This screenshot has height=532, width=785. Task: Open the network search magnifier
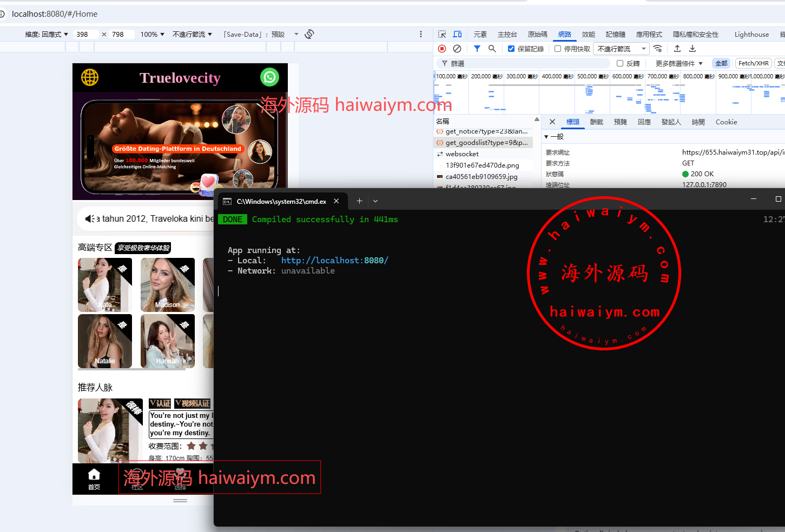click(x=492, y=49)
